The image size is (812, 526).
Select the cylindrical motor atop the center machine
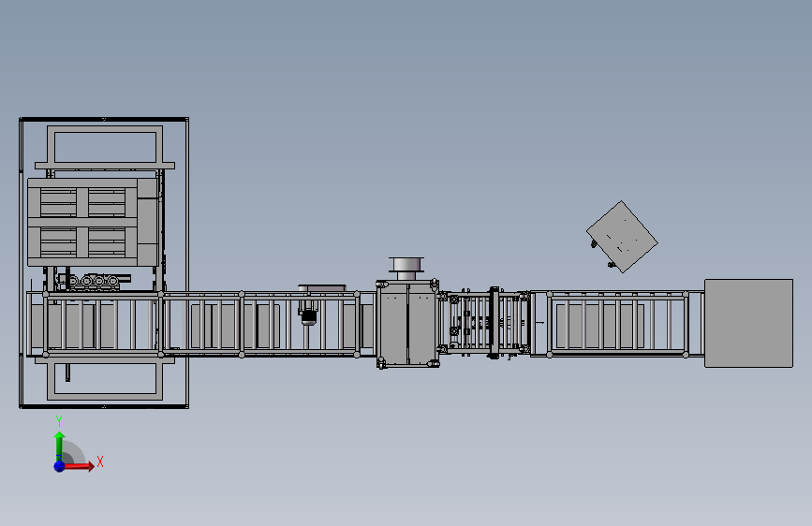pos(406,270)
